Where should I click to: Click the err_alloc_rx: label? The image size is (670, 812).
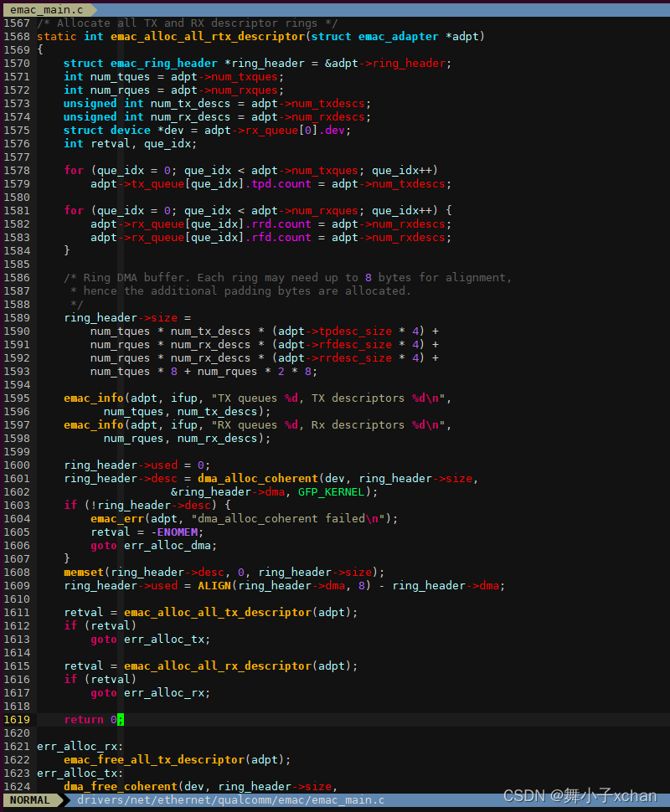pos(80,747)
